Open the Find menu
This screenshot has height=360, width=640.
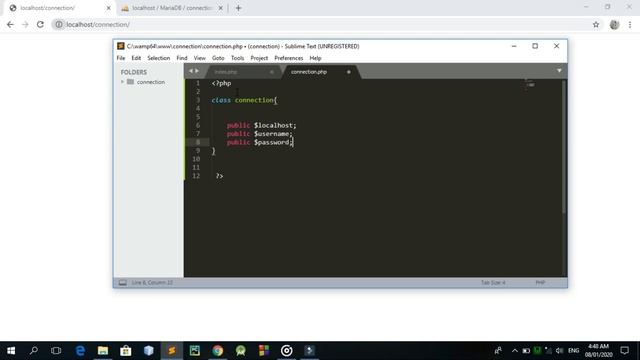(182, 58)
